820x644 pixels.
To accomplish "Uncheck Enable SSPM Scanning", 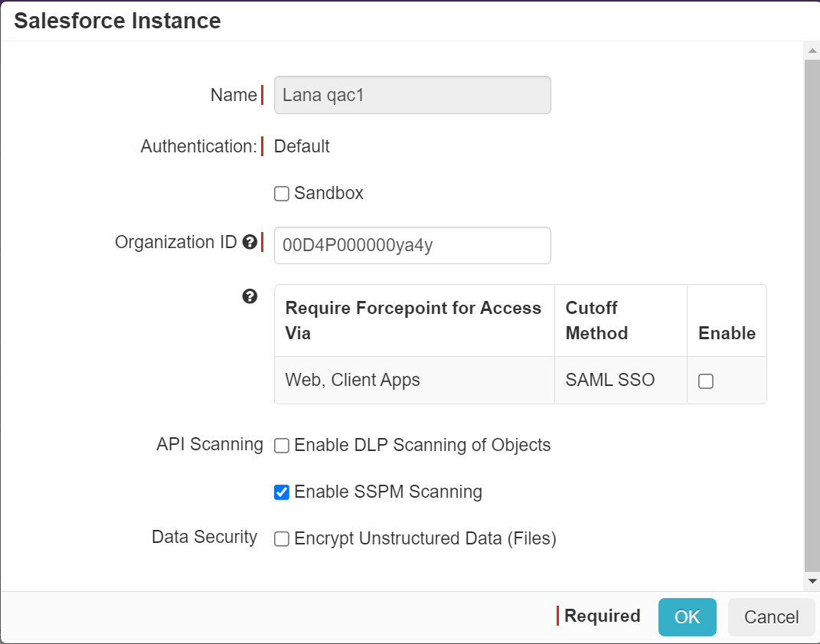I will pos(281,492).
